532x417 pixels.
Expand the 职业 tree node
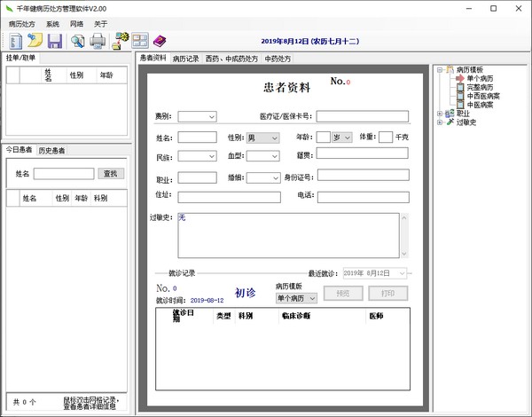[x=441, y=114]
